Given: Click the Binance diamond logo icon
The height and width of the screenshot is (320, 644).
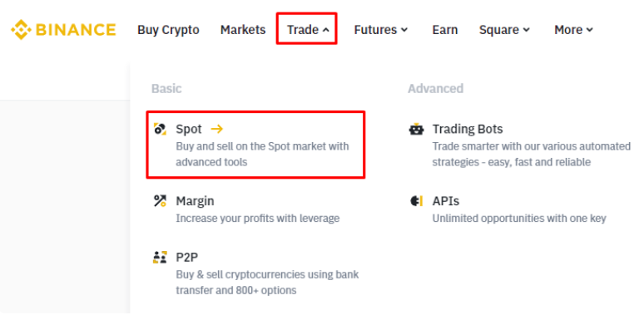Looking at the screenshot, I should (21, 30).
